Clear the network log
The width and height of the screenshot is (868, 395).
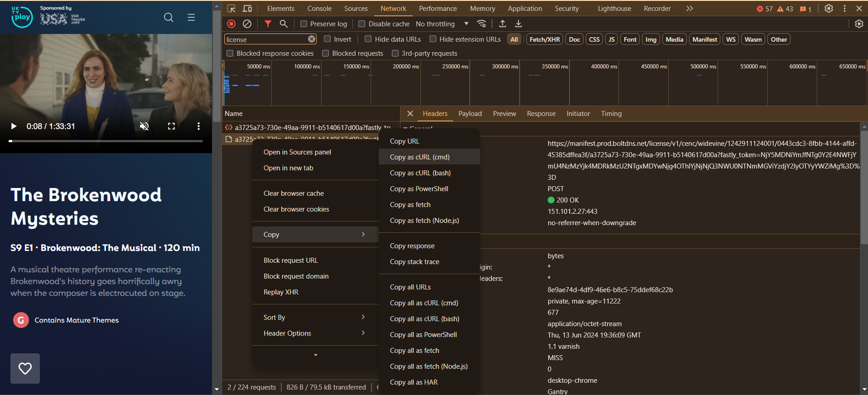click(x=247, y=24)
